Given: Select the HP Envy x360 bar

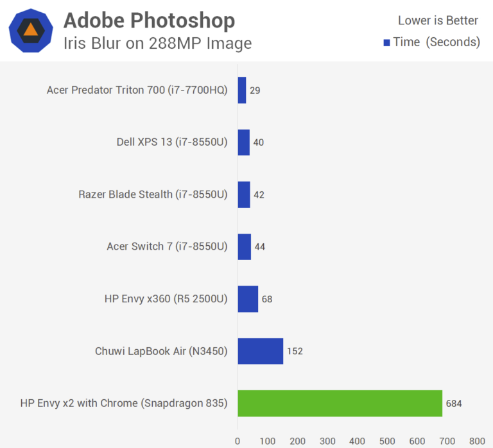Looking at the screenshot, I should [x=248, y=299].
